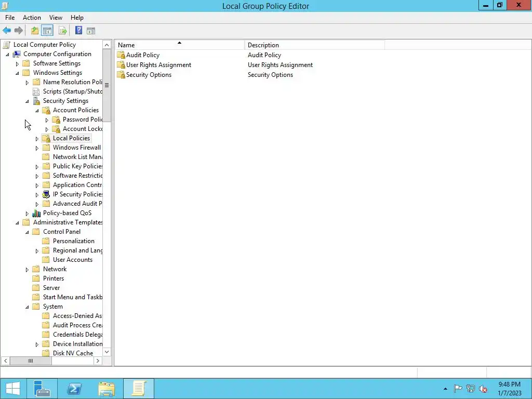
Task: Click the Security Settings icon in tree
Action: [x=36, y=101]
